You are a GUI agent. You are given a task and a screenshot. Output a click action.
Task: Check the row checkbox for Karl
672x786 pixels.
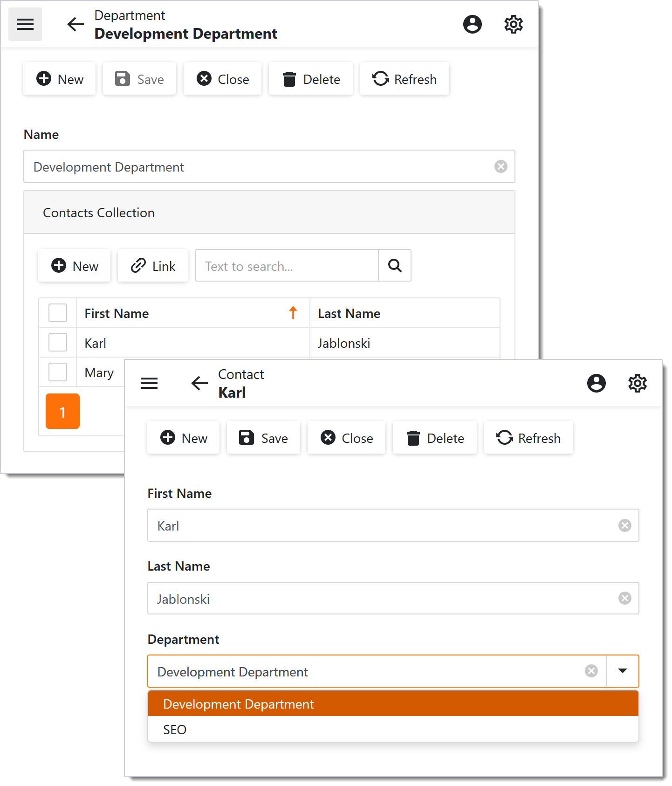(58, 343)
